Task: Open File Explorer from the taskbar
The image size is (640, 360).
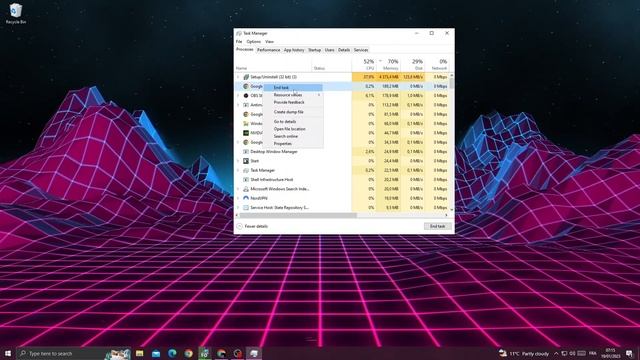Action: pos(140,353)
